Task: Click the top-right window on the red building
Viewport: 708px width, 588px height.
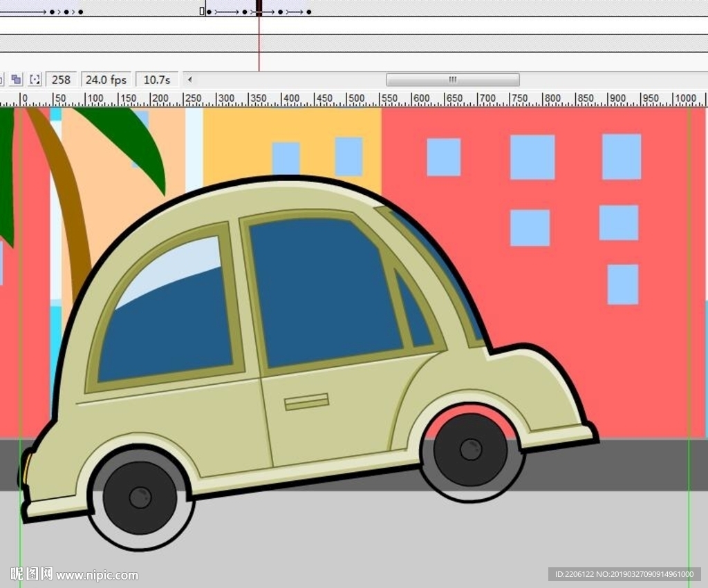Action: (621, 157)
